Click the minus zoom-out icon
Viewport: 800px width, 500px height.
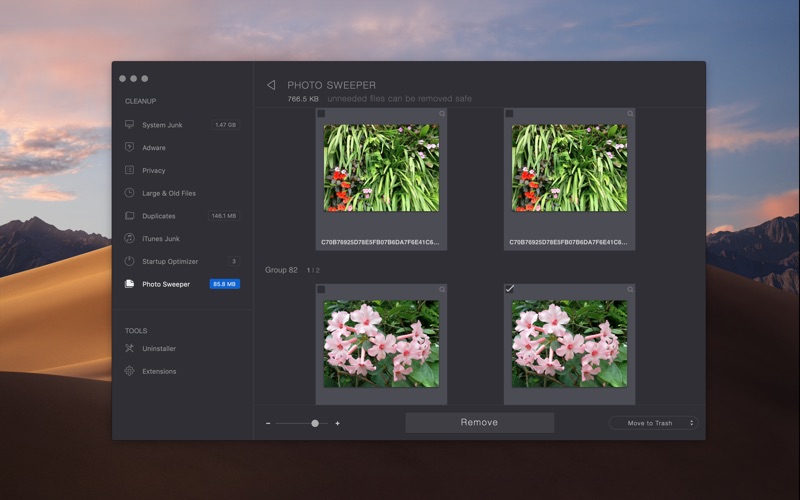tap(268, 423)
